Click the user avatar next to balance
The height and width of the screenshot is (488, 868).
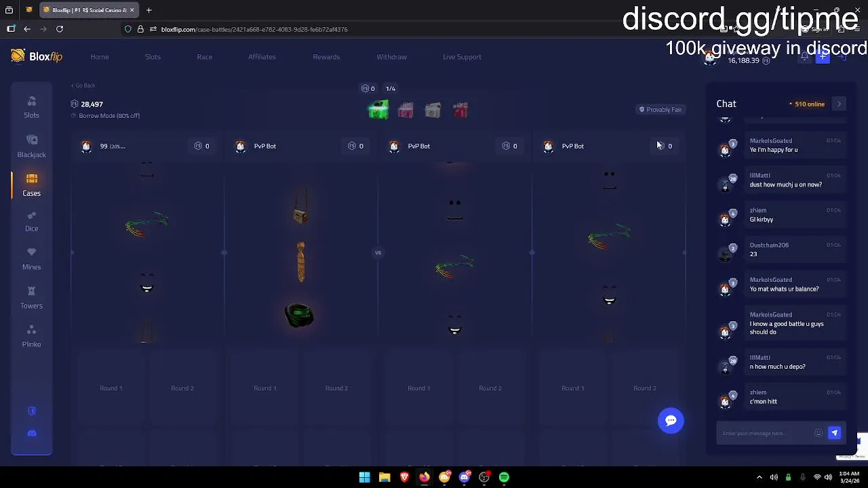[710, 57]
